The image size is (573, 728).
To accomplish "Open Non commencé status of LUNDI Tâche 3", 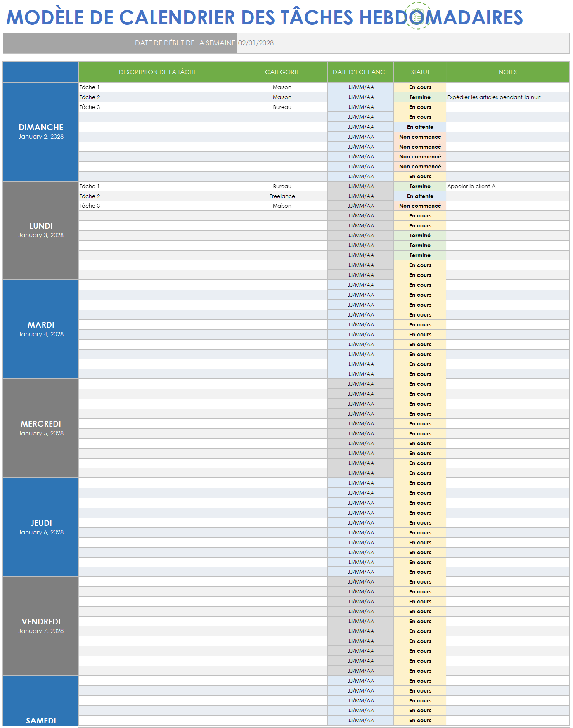I will (420, 206).
